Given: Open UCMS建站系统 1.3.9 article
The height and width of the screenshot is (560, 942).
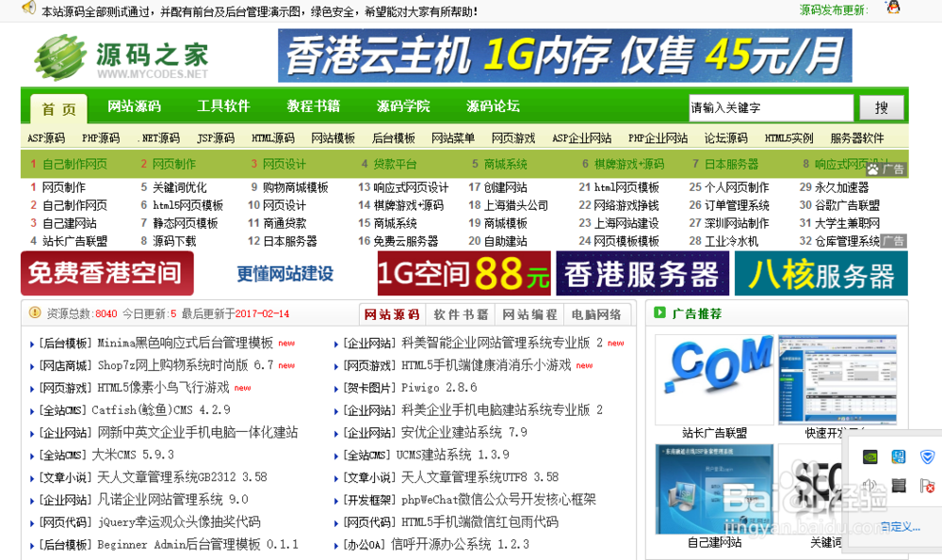Looking at the screenshot, I should coord(452,455).
